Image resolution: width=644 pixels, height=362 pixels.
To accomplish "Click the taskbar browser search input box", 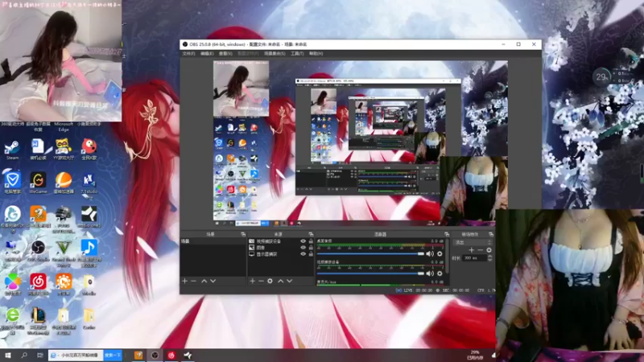I will coord(76,355).
